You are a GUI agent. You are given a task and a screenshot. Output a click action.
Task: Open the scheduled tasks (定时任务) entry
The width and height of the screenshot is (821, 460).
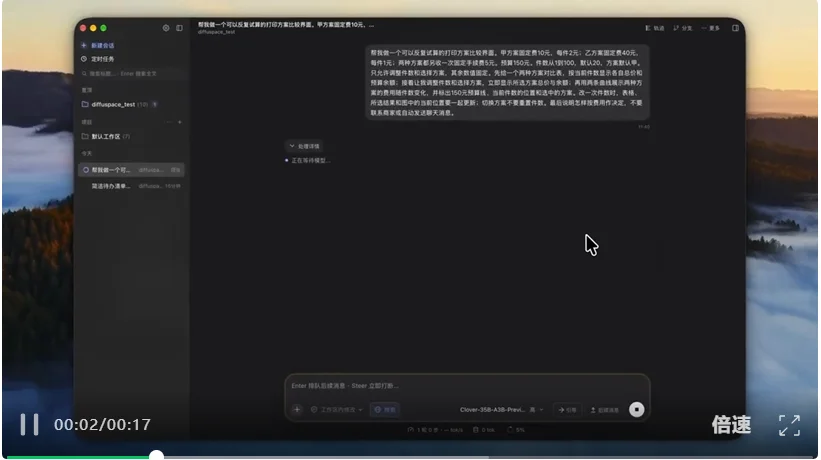98,59
